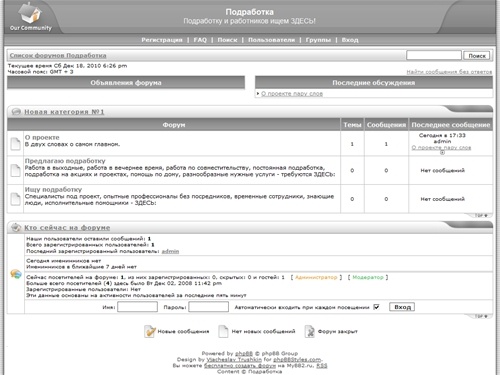Focus the search input field at top right
This screenshot has width=500, height=375.
point(434,55)
